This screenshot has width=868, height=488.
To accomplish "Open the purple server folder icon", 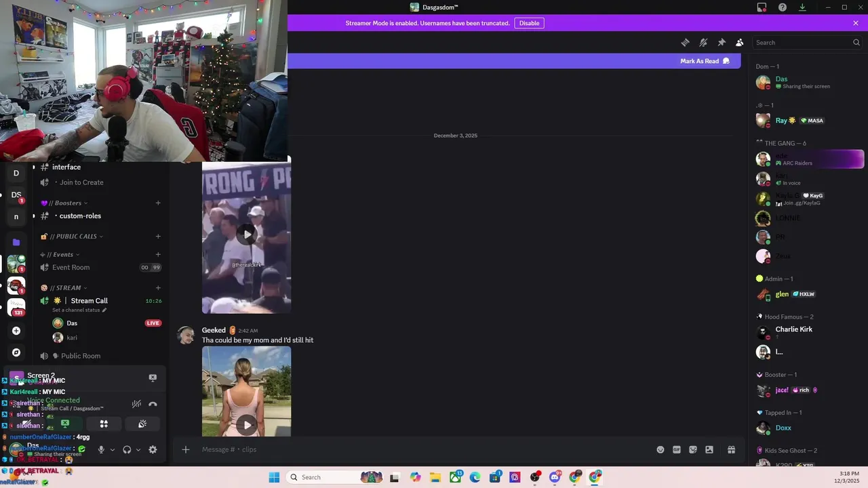I will tap(16, 242).
